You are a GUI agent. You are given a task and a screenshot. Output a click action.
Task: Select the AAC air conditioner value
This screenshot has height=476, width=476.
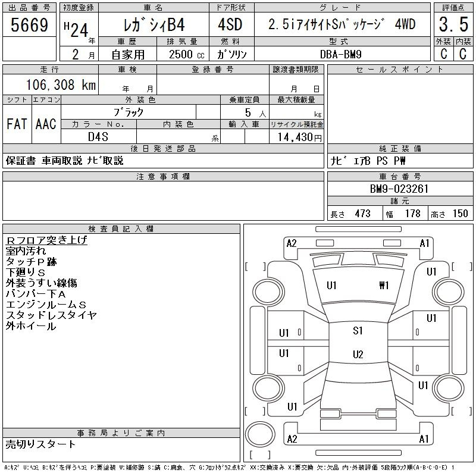[46, 124]
